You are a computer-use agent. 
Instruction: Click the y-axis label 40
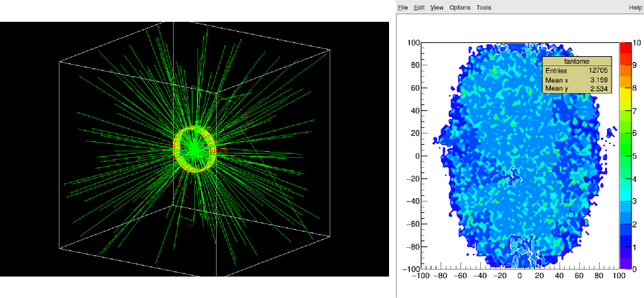[415, 110]
